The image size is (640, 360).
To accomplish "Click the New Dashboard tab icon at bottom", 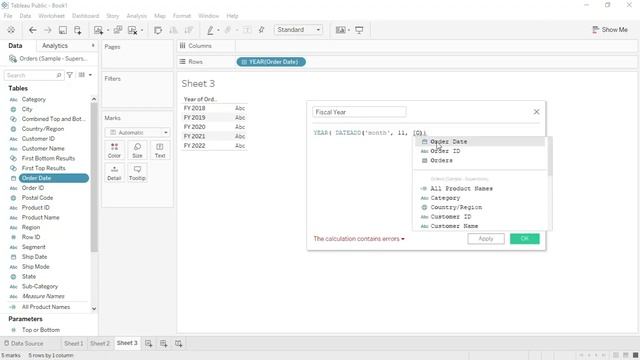I will pyautogui.click(x=164, y=343).
